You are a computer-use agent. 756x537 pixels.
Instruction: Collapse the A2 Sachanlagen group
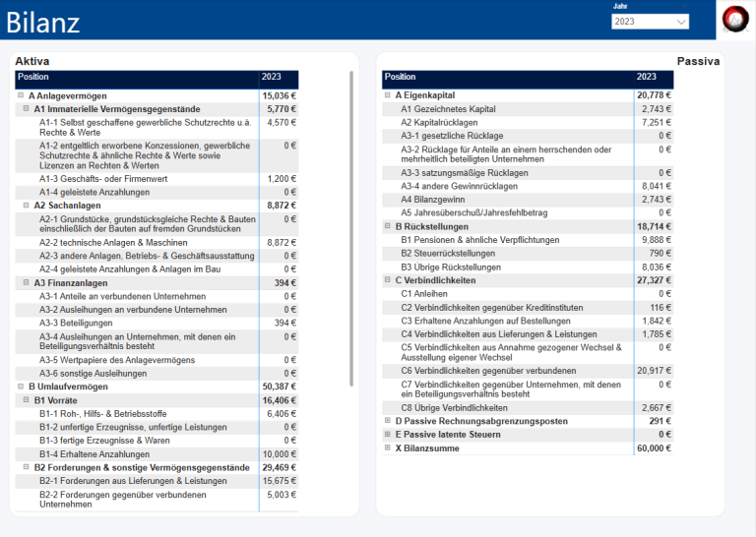[27, 206]
